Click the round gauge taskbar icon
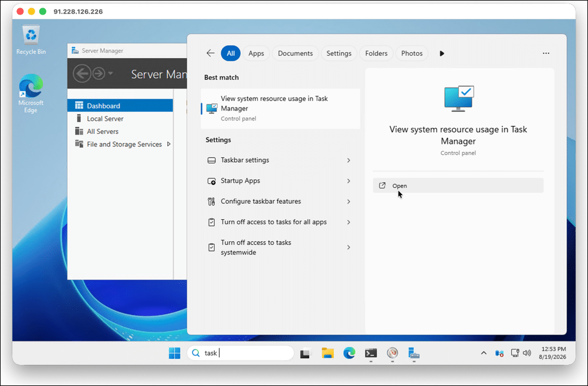This screenshot has width=588, height=386. pyautogui.click(x=392, y=353)
